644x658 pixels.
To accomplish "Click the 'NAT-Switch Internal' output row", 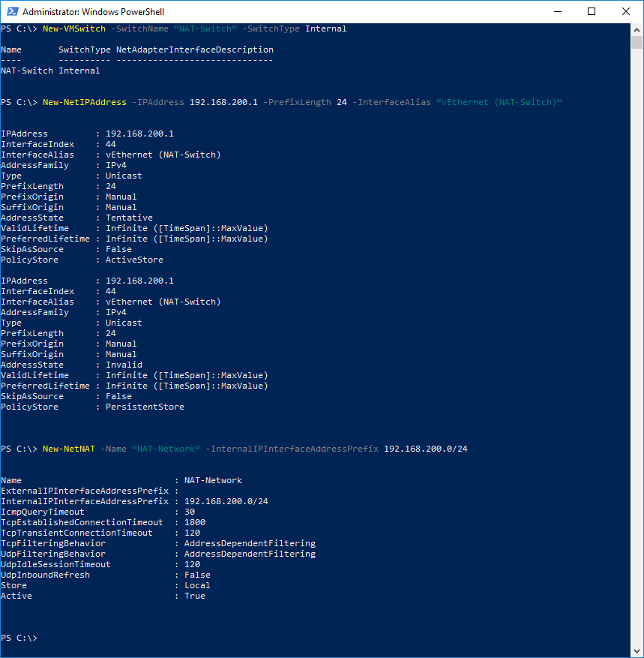I will (50, 71).
